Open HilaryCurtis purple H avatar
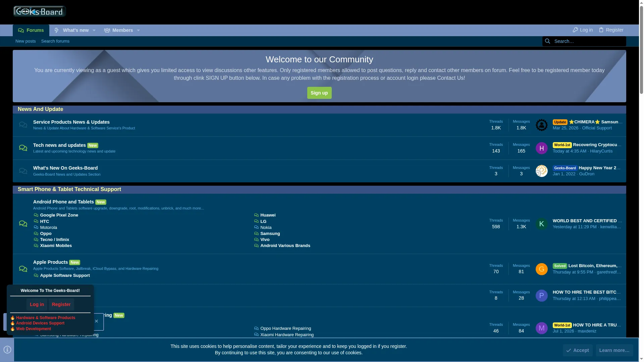The width and height of the screenshot is (644, 362). point(541,148)
